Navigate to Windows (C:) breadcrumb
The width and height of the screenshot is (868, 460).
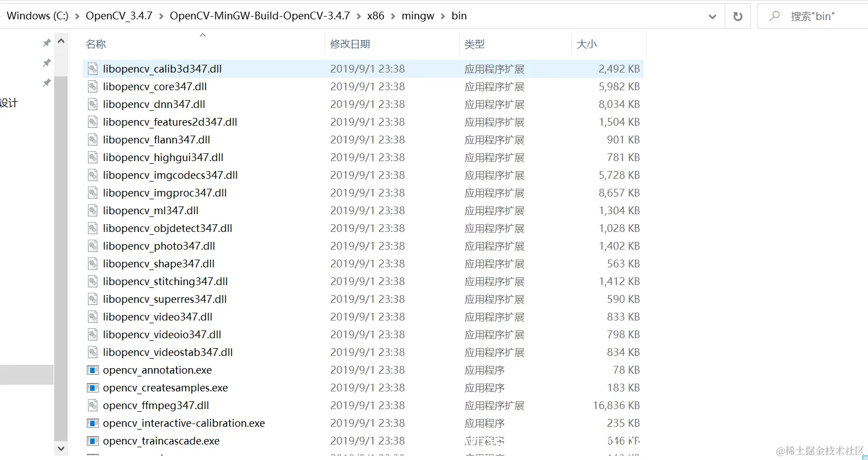(37, 16)
